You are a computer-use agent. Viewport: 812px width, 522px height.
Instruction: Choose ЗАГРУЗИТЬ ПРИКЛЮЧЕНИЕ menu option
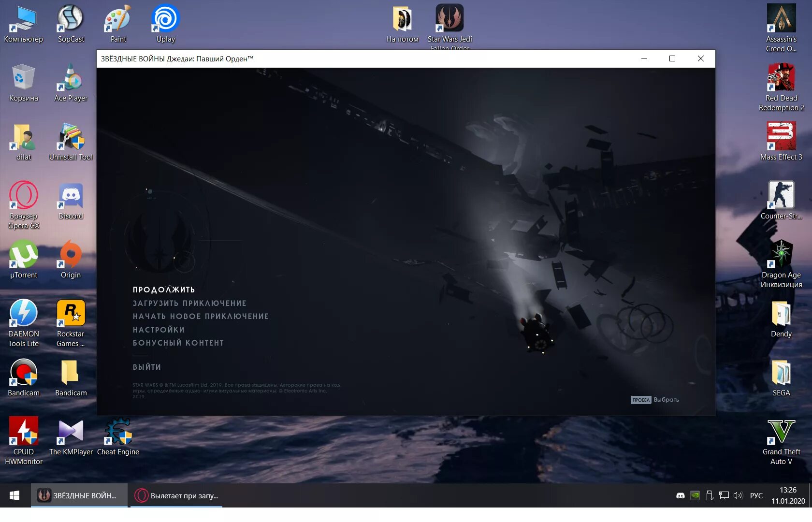[x=189, y=303]
